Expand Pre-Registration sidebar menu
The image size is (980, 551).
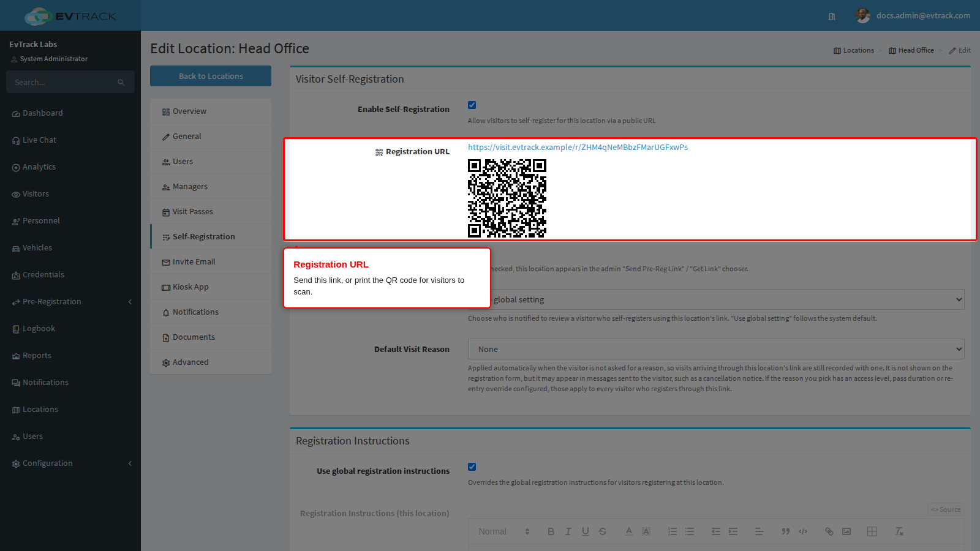click(70, 302)
